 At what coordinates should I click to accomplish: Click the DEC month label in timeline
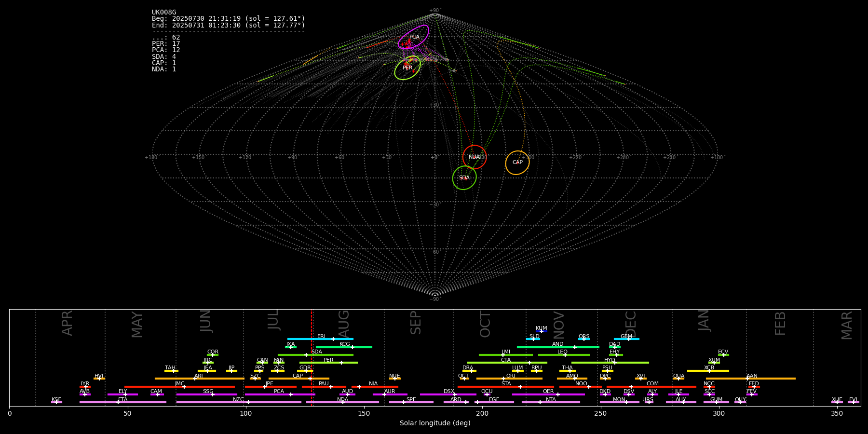(631, 324)
